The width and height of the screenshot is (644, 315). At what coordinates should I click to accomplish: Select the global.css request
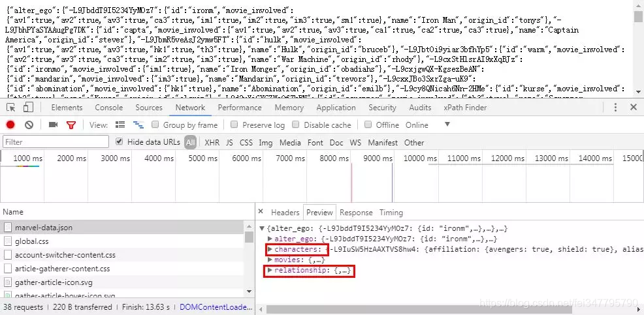[123, 241]
